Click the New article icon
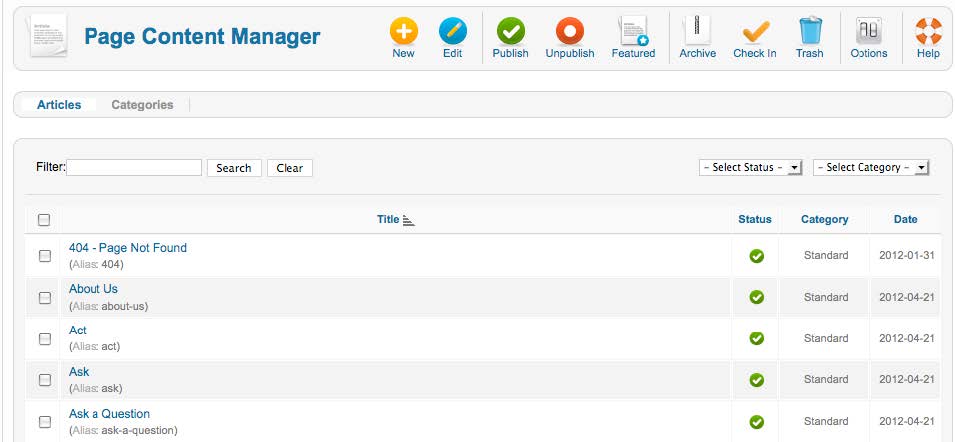Screen dimensions: 955x442 pos(403,32)
